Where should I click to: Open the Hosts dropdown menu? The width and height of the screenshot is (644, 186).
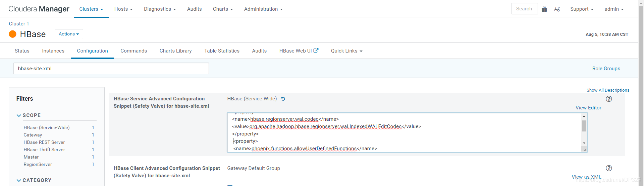pos(123,9)
